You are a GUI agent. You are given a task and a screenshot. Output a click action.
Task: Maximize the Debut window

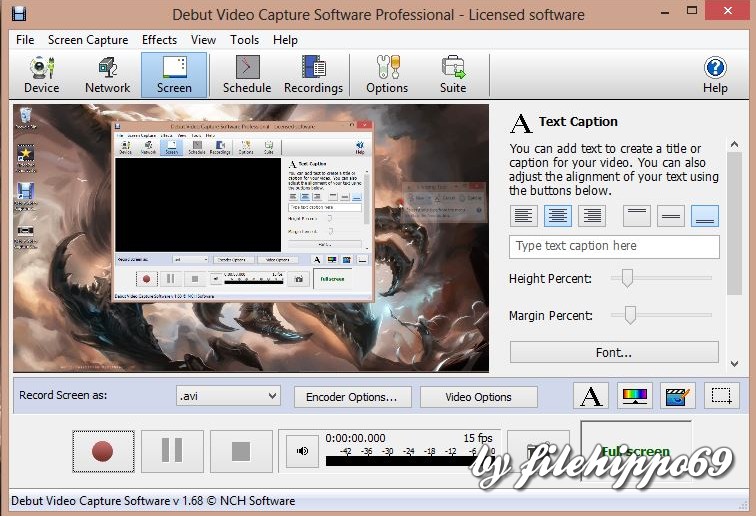[692, 11]
